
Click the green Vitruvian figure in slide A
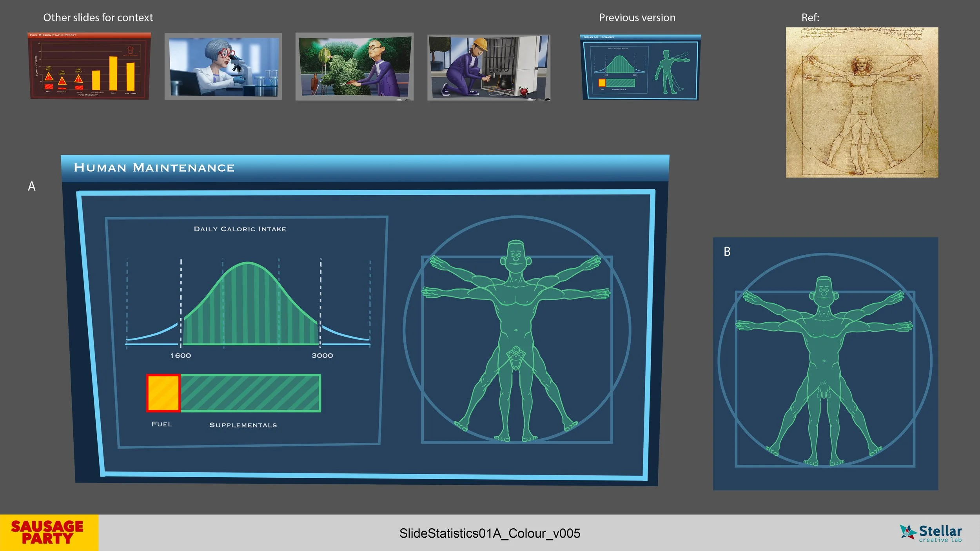tap(516, 341)
